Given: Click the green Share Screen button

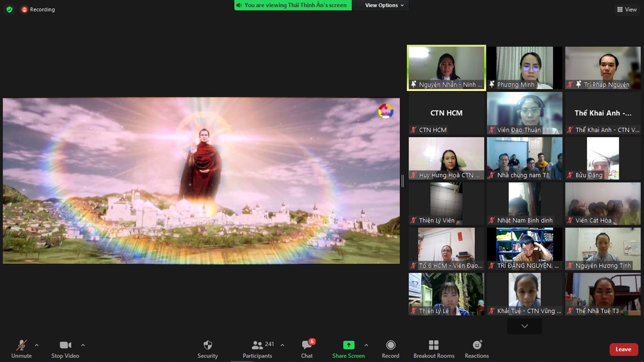Looking at the screenshot, I should pyautogui.click(x=349, y=349).
